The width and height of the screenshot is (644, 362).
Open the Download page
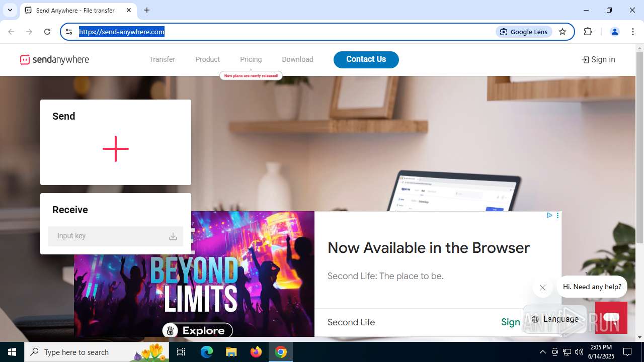click(297, 59)
